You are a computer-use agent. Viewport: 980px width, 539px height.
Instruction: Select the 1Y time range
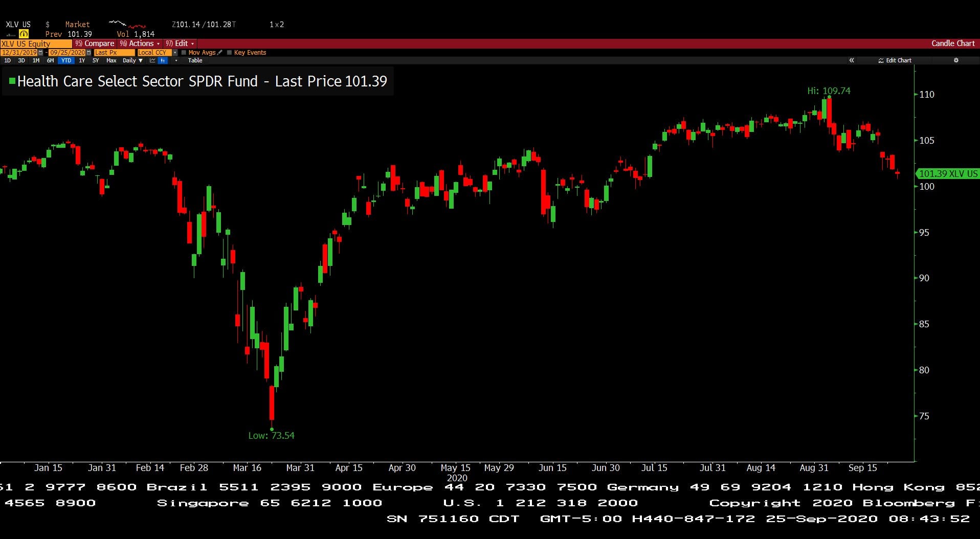pyautogui.click(x=82, y=60)
